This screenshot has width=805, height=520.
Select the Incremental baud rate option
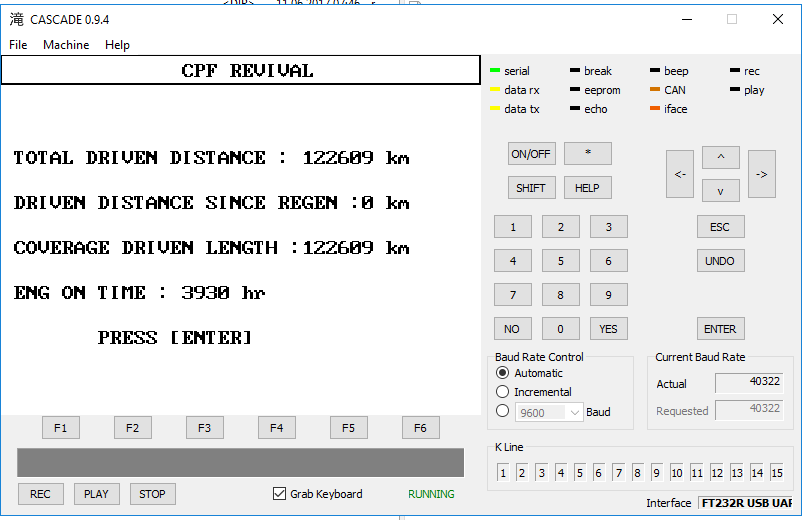tap(502, 392)
